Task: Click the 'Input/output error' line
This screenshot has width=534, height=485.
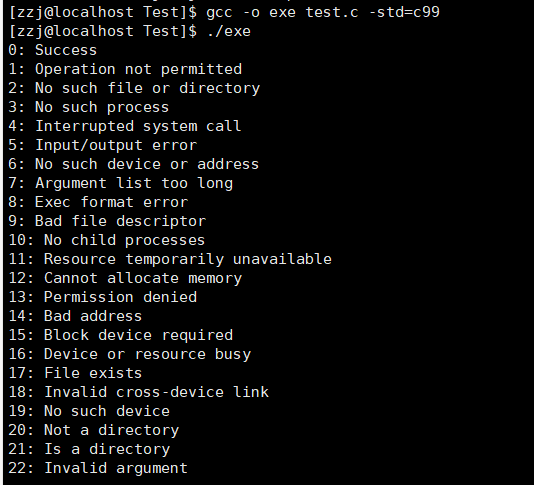Action: coord(103,145)
